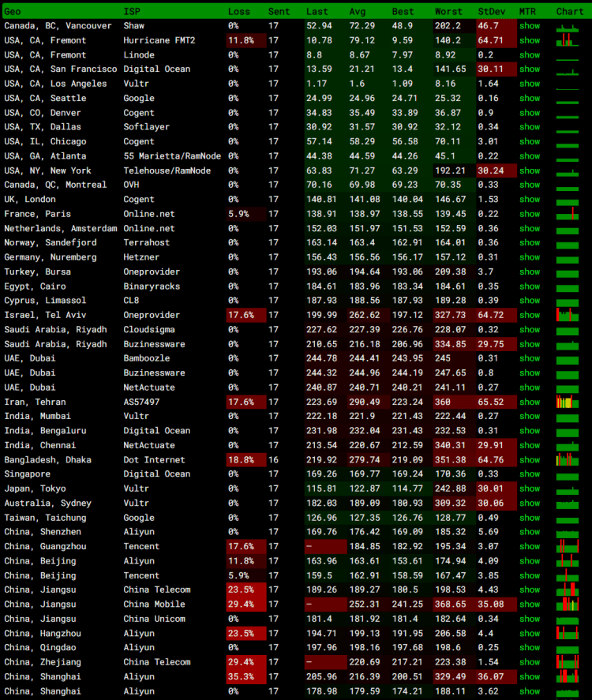Click the Geo column header
Screen dimensions: 592x700
13,11
